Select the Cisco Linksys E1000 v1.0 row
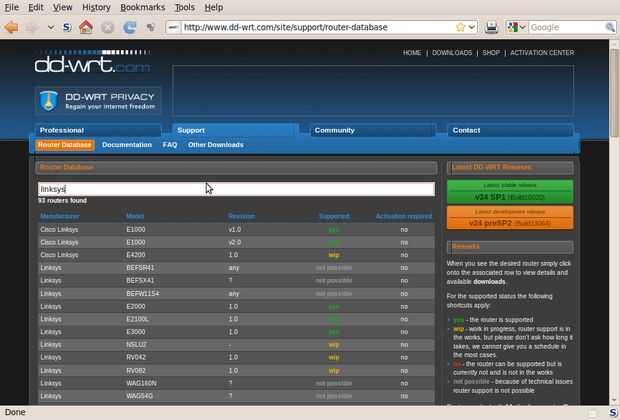Viewport: 620px width, 420px height. click(236, 229)
